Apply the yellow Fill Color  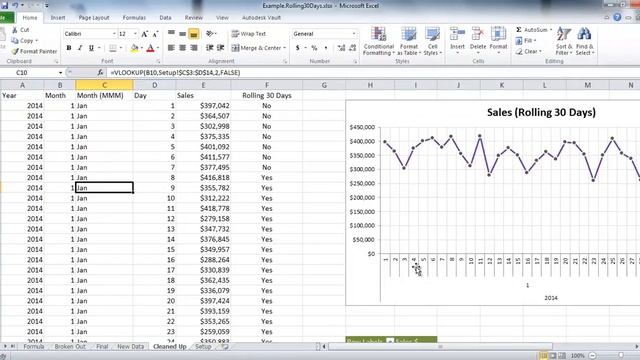[x=134, y=48]
